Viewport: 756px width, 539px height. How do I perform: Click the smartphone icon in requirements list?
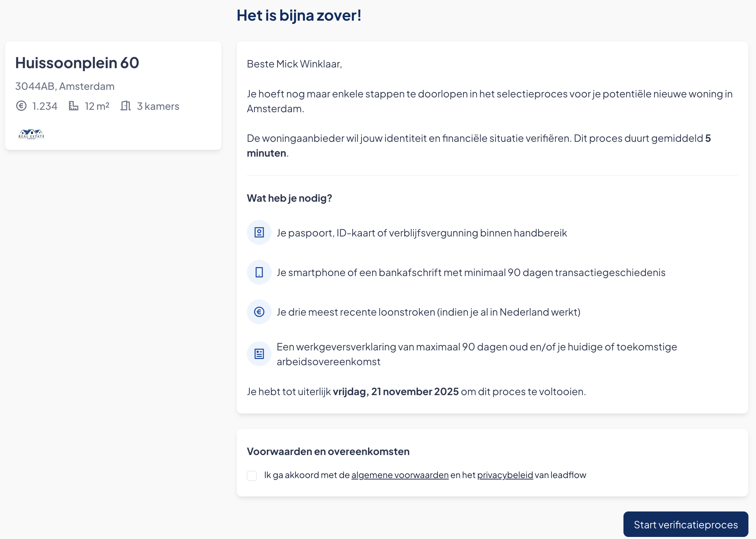pos(259,272)
